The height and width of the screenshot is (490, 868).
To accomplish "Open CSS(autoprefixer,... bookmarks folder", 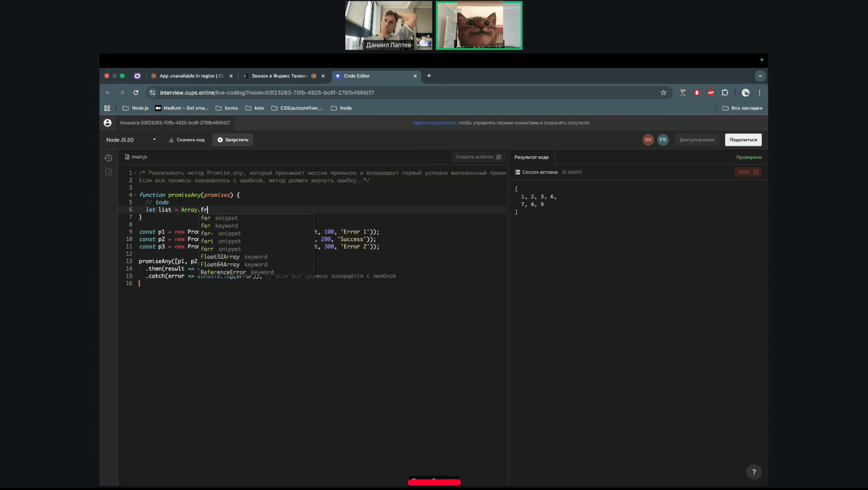I will (x=297, y=108).
